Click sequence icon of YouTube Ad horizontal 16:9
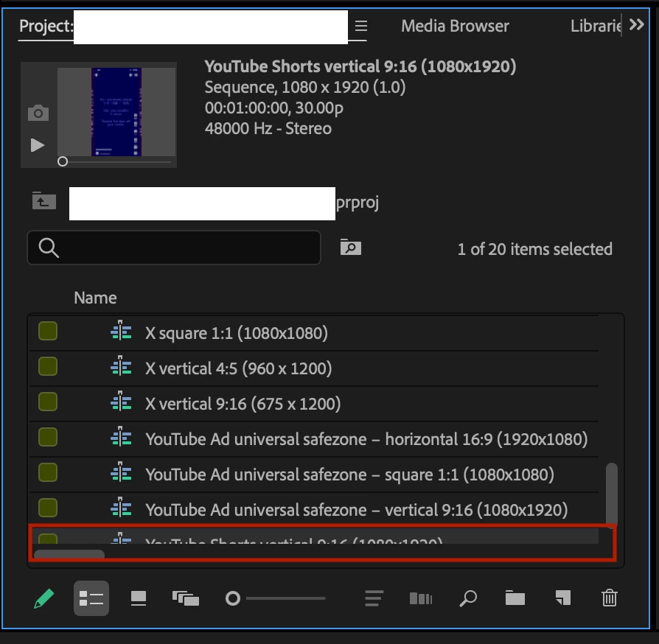Viewport: 659px width, 644px height. coord(121,436)
